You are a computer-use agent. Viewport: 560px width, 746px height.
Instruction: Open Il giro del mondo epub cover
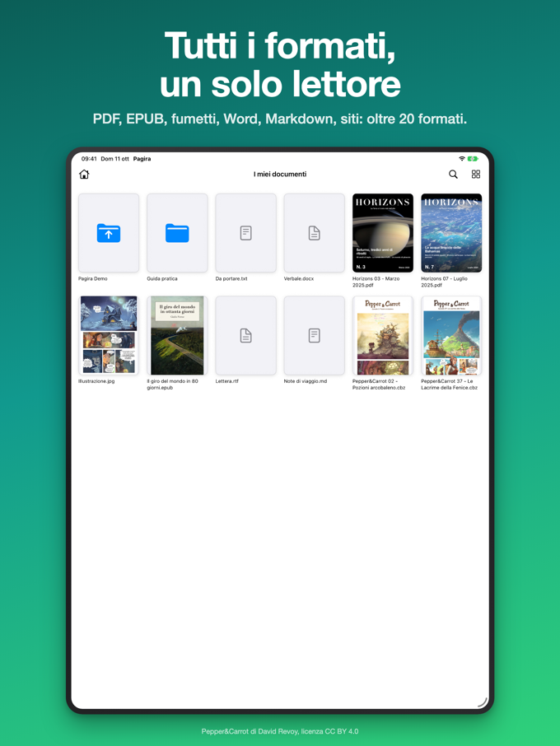[x=177, y=335]
